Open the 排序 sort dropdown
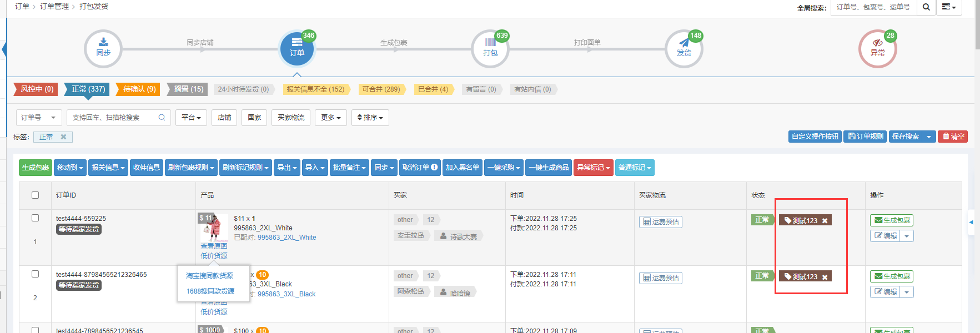This screenshot has width=980, height=333. (370, 118)
